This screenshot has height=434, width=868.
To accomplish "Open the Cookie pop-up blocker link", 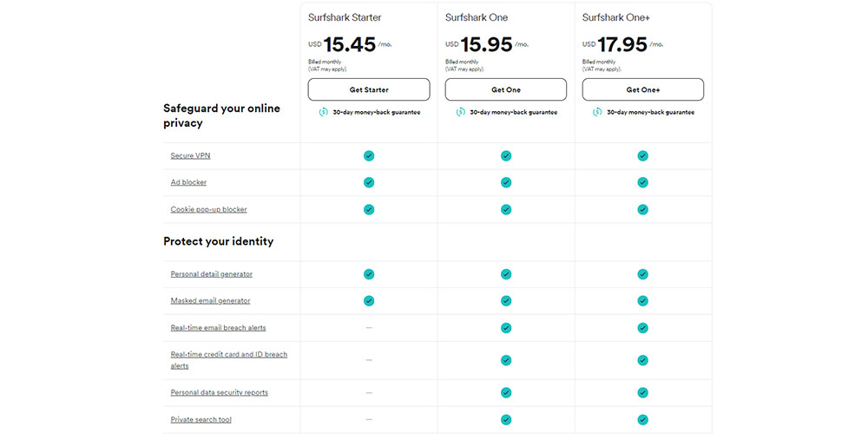I will 208,209.
